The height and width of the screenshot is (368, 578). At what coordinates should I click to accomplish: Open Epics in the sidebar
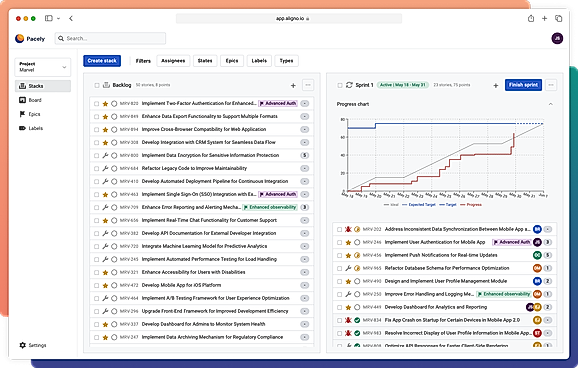[43, 114]
